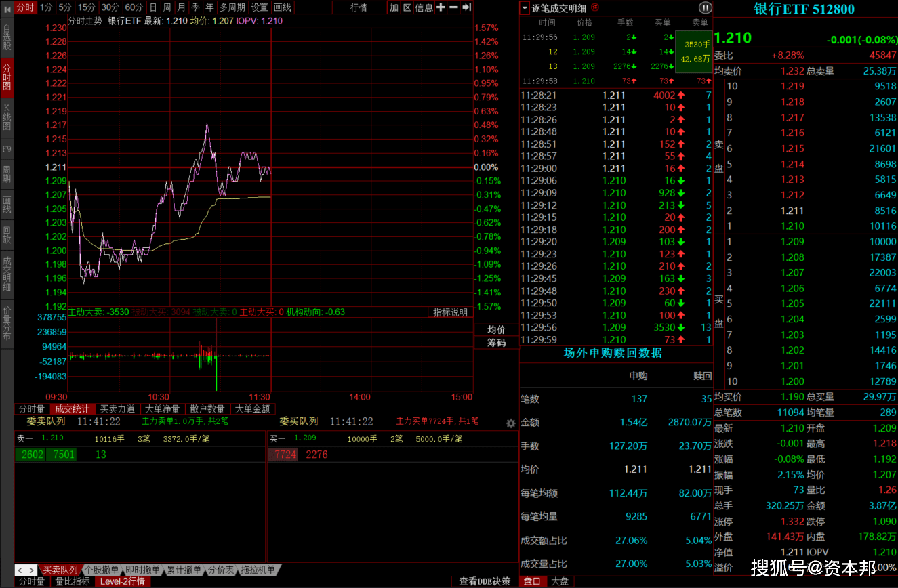Image resolution: width=898 pixels, height=588 pixels.
Task: Click the 区 button in chart toolbar
Action: pos(407,7)
